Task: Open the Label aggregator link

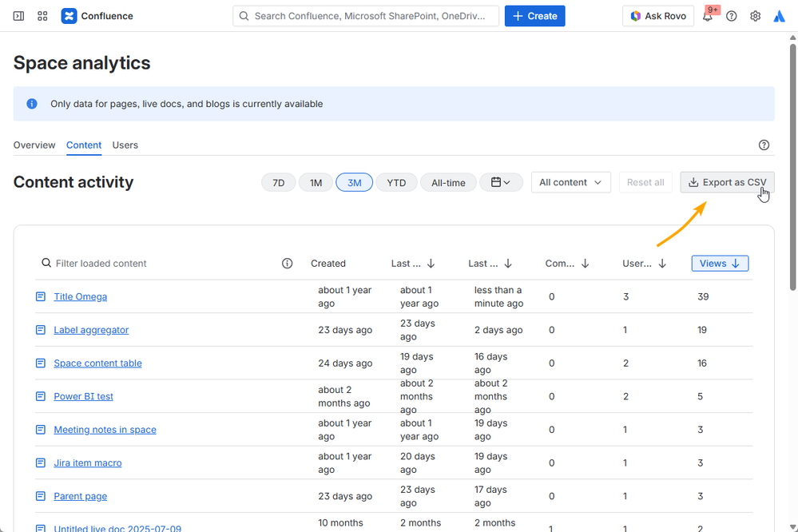Action: tap(91, 330)
